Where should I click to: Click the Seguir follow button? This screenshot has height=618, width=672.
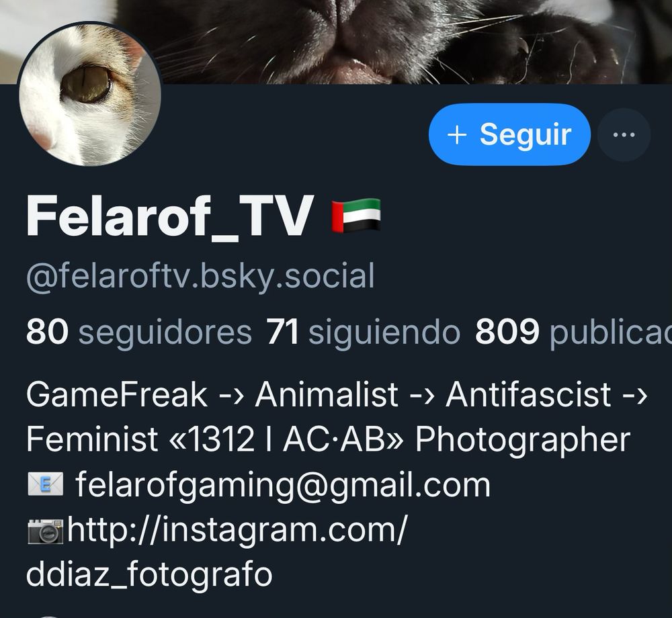(x=509, y=134)
